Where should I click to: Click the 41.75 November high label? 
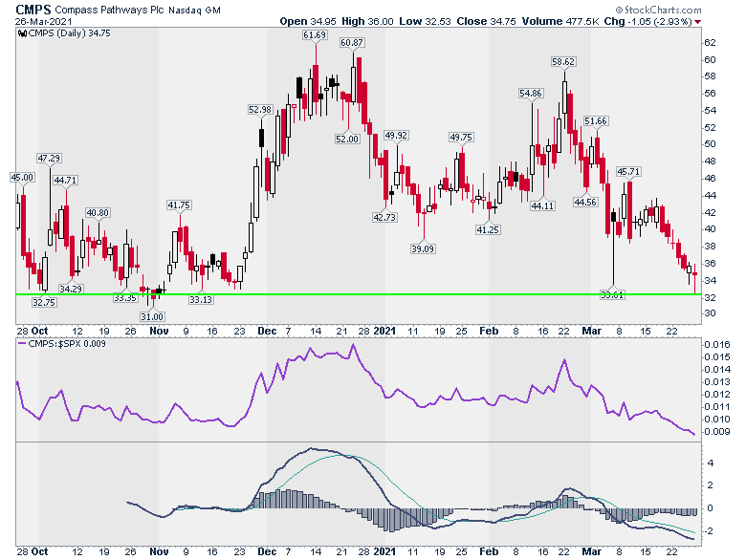(x=179, y=205)
